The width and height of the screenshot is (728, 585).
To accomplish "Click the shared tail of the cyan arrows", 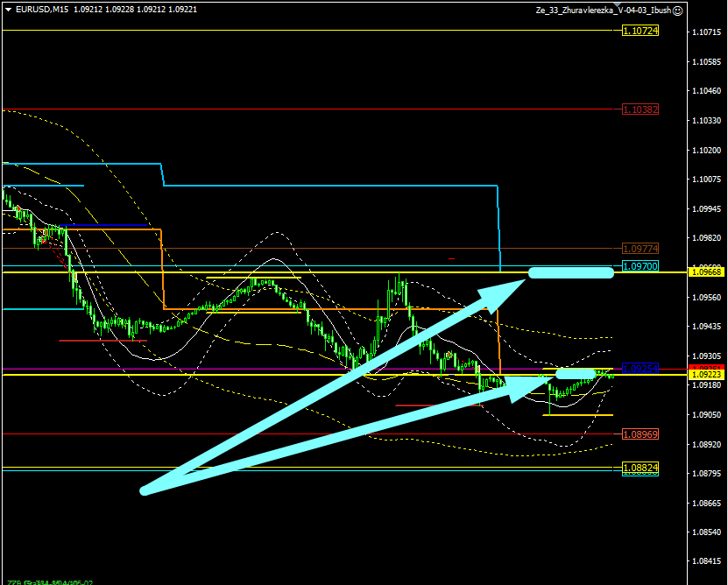I will click(145, 490).
